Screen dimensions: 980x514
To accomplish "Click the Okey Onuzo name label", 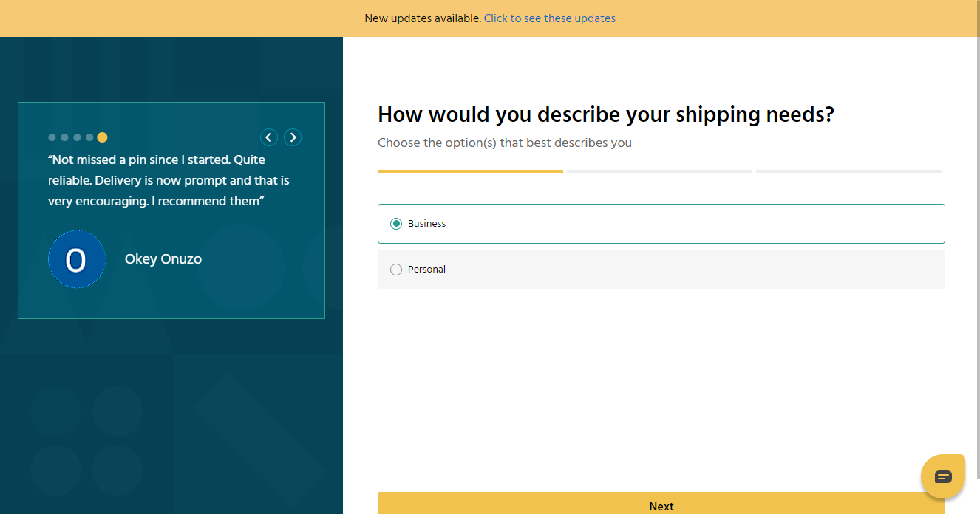I will click(x=163, y=259).
